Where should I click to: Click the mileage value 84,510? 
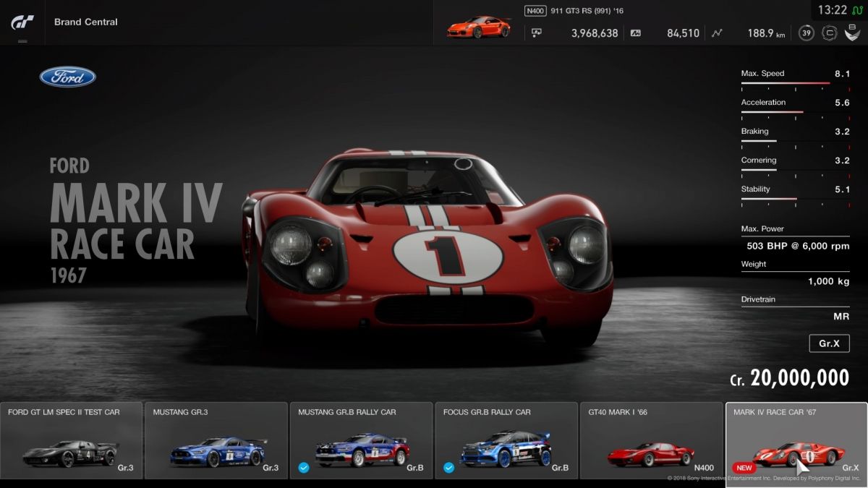click(x=683, y=33)
